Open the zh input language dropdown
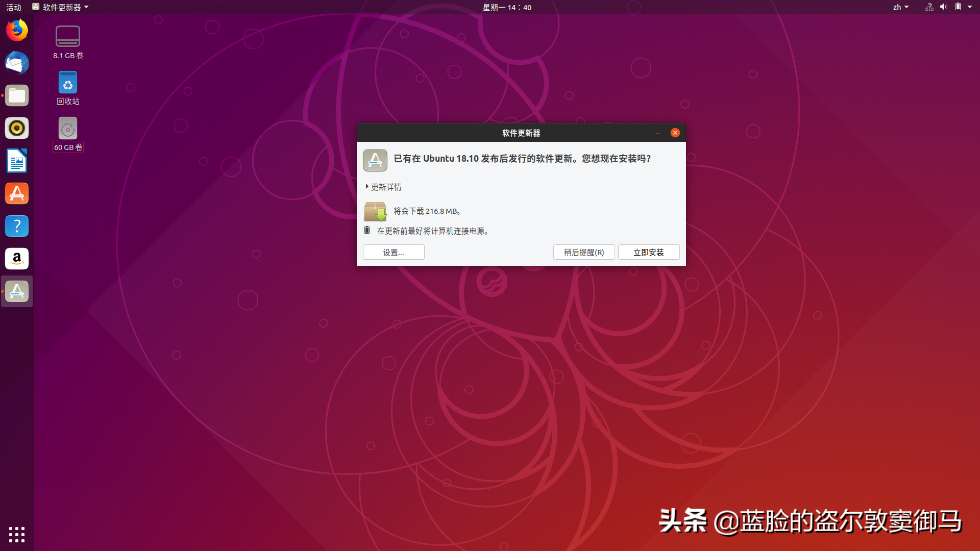The image size is (980, 551). pos(900,7)
